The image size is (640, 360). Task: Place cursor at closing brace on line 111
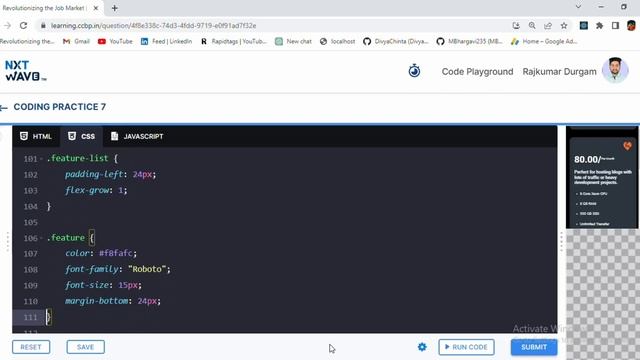click(x=49, y=317)
